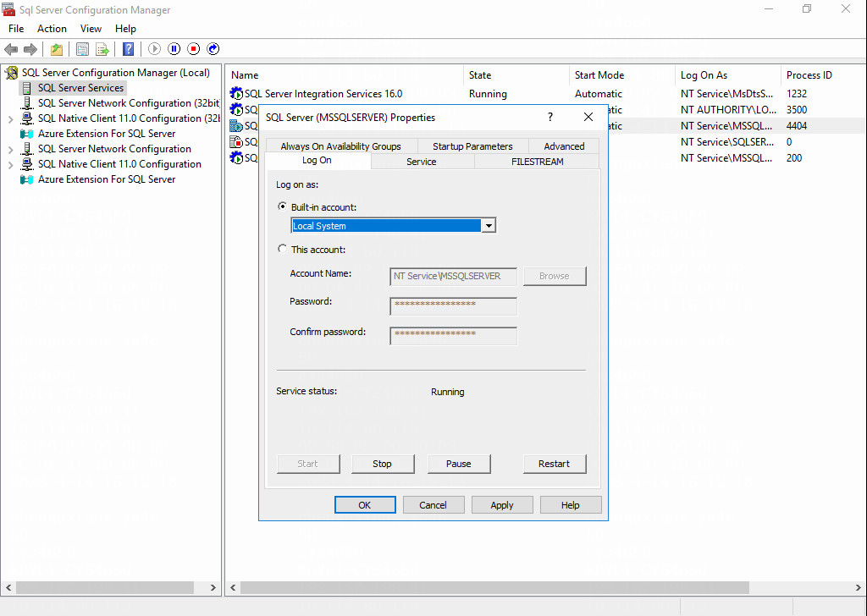Click the Forward arrow in the toolbar
Viewport: 867px width, 616px height.
30,49
